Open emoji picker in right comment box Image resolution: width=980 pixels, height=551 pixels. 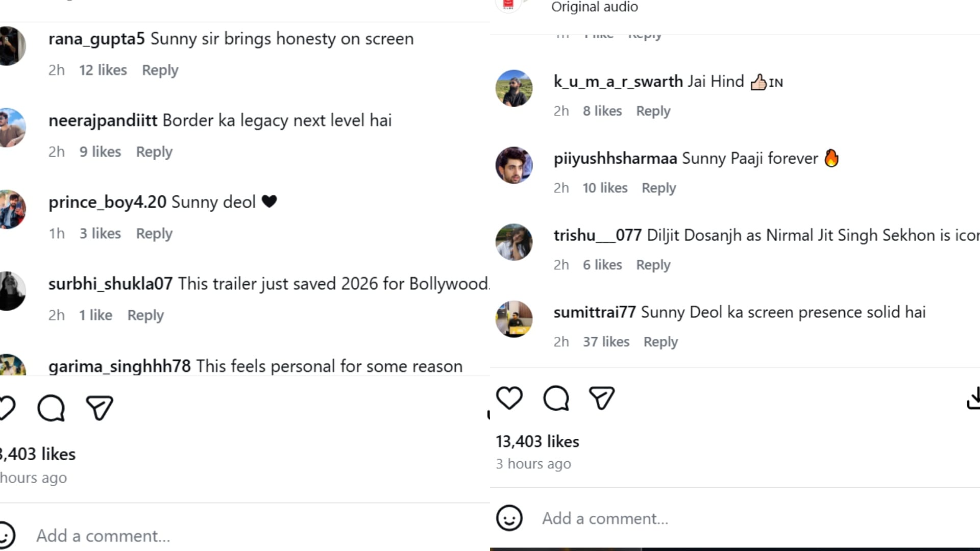coord(509,518)
